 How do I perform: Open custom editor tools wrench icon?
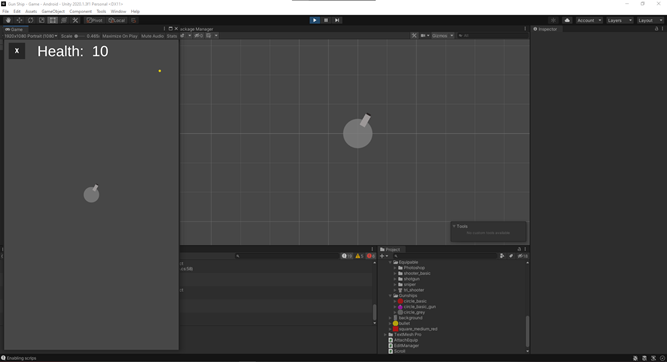[75, 20]
